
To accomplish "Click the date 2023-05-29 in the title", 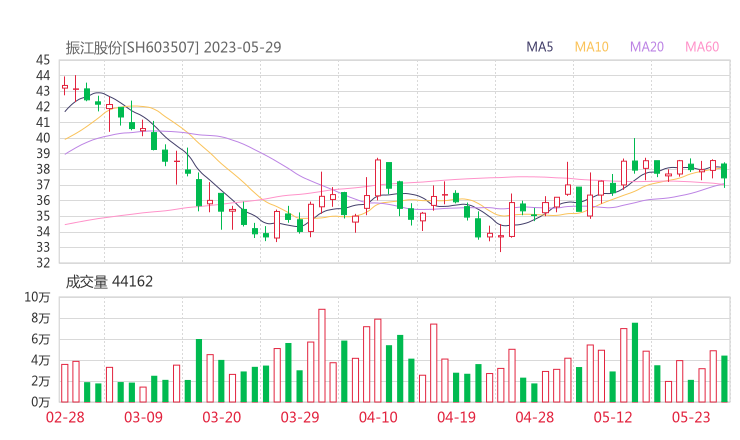I will [x=243, y=48].
